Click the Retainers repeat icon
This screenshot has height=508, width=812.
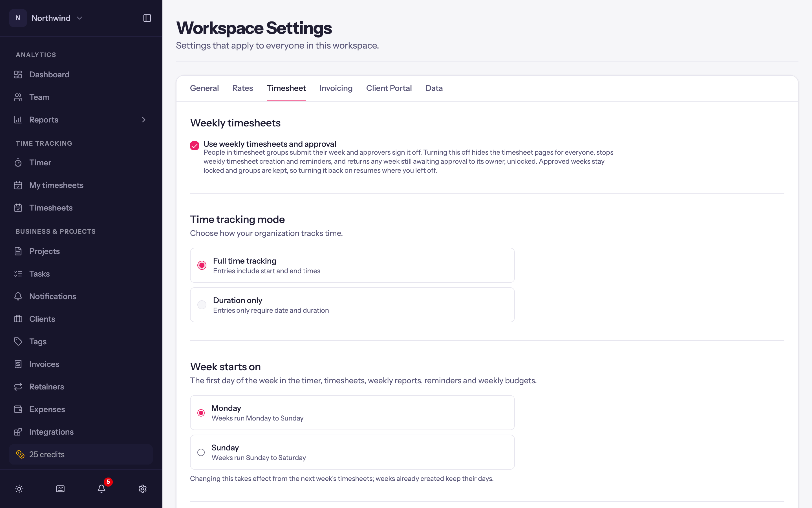(x=18, y=386)
